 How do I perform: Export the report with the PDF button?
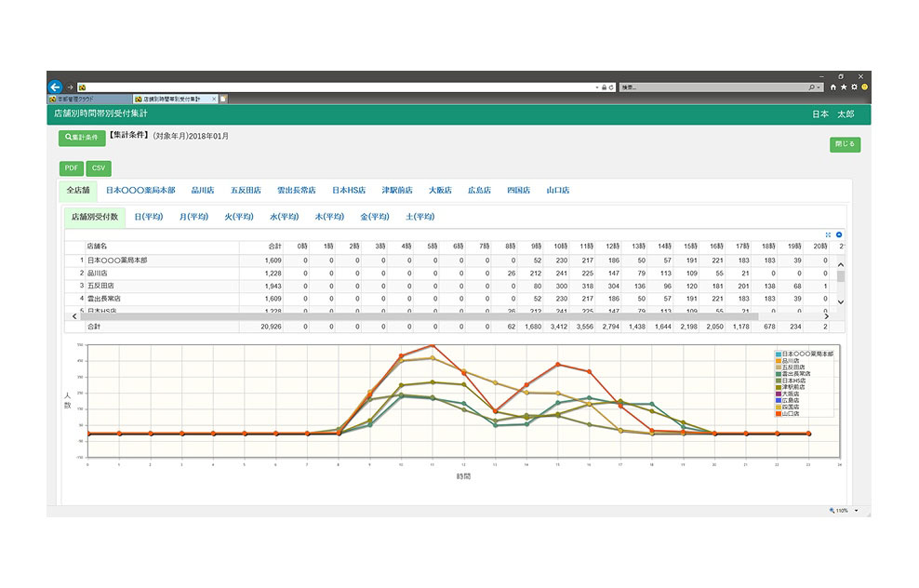71,168
